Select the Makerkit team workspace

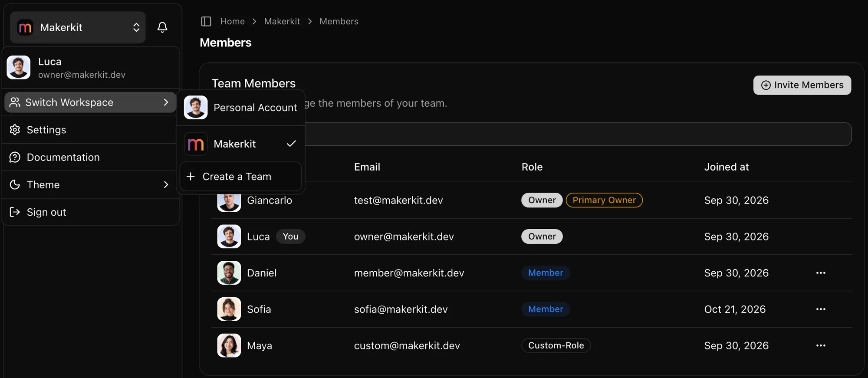pyautogui.click(x=241, y=144)
